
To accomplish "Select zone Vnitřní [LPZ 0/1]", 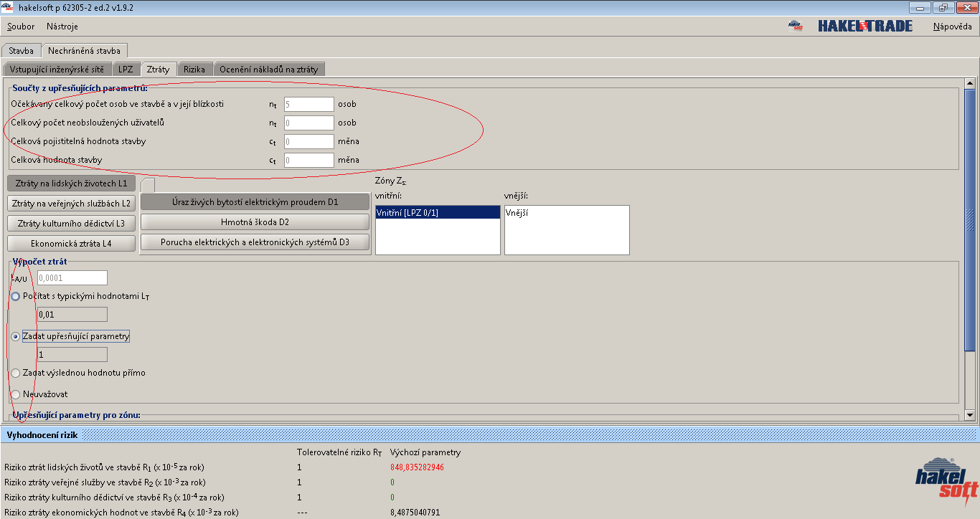I will click(x=438, y=213).
